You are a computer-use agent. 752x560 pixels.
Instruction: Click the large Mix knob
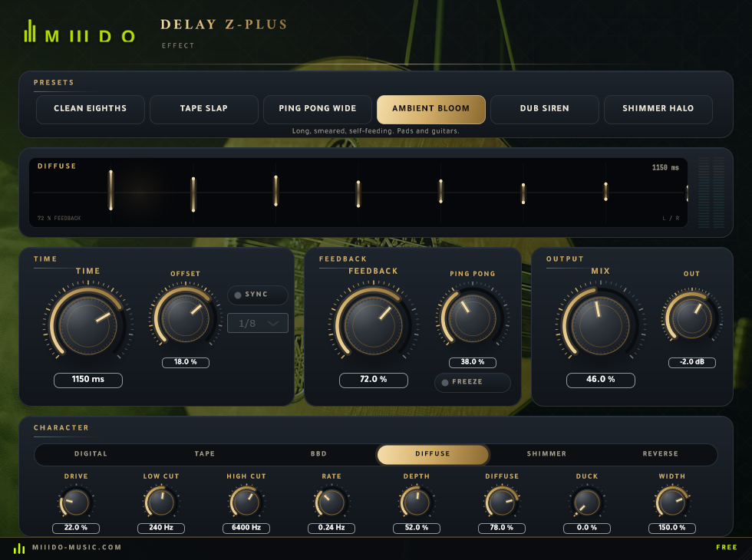600,325
